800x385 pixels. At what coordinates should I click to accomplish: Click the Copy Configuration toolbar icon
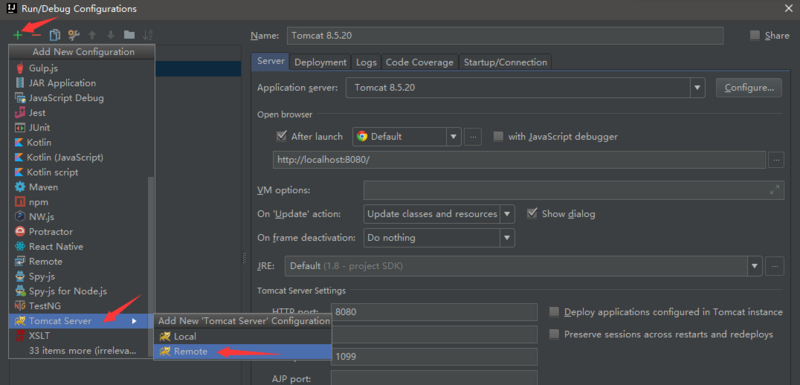[x=55, y=35]
